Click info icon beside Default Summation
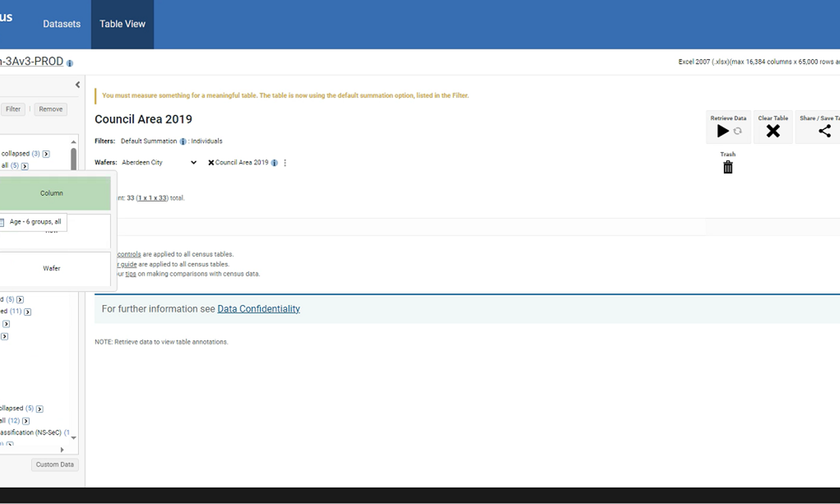This screenshot has height=504, width=840. click(183, 141)
